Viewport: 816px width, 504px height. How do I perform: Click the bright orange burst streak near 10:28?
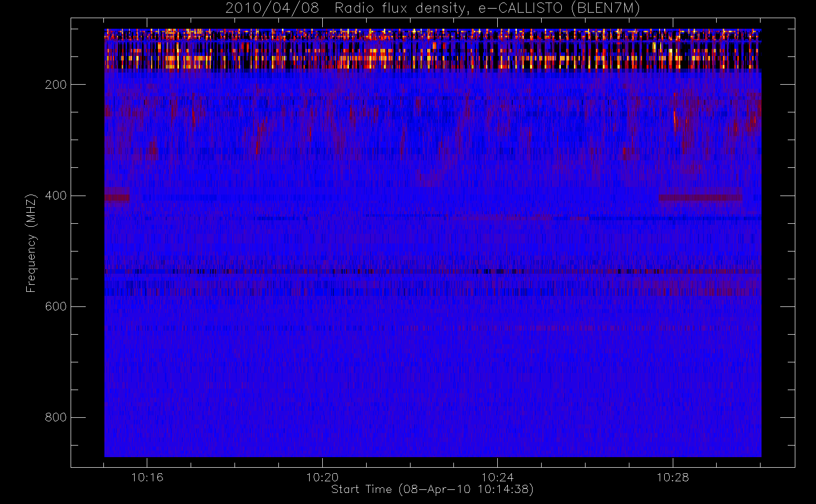(675, 121)
